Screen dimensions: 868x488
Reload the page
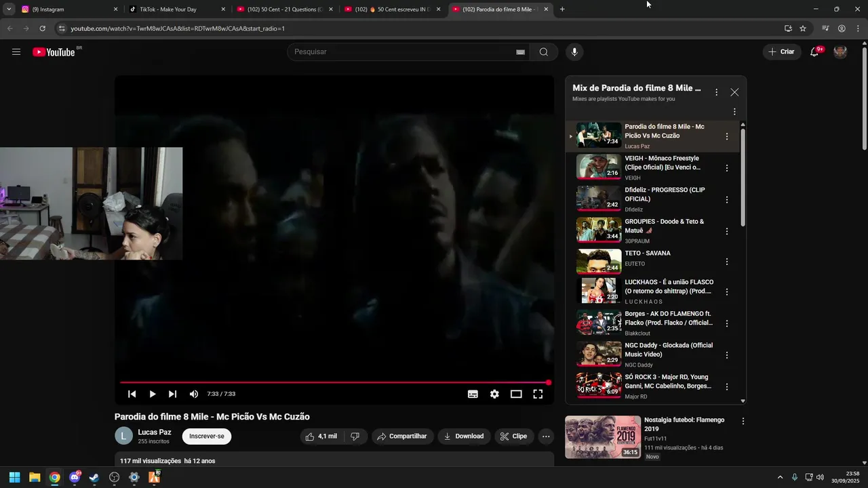(42, 28)
